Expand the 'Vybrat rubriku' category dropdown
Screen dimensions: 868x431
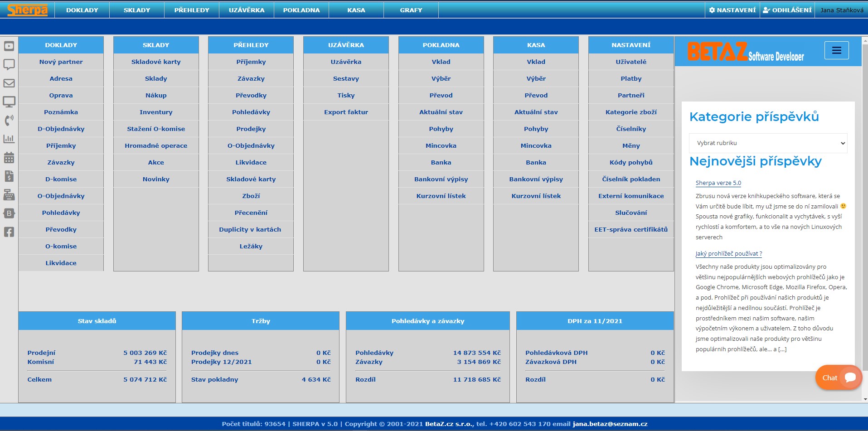768,143
